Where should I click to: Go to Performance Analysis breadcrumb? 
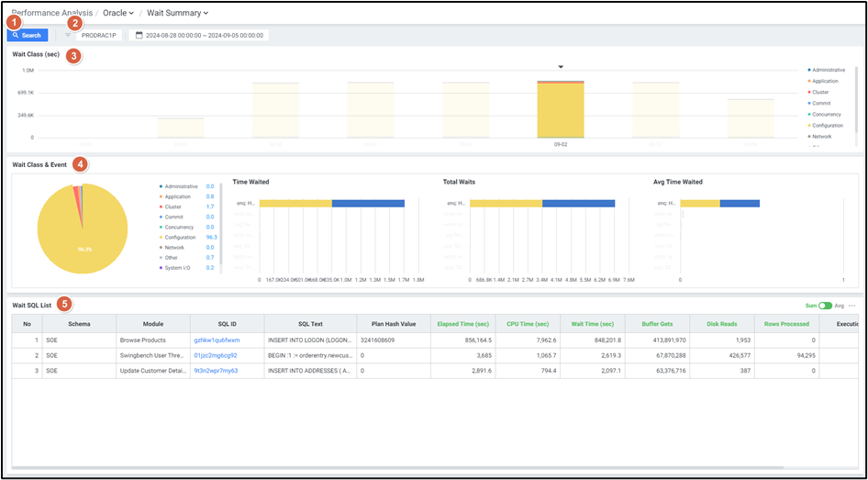click(51, 13)
